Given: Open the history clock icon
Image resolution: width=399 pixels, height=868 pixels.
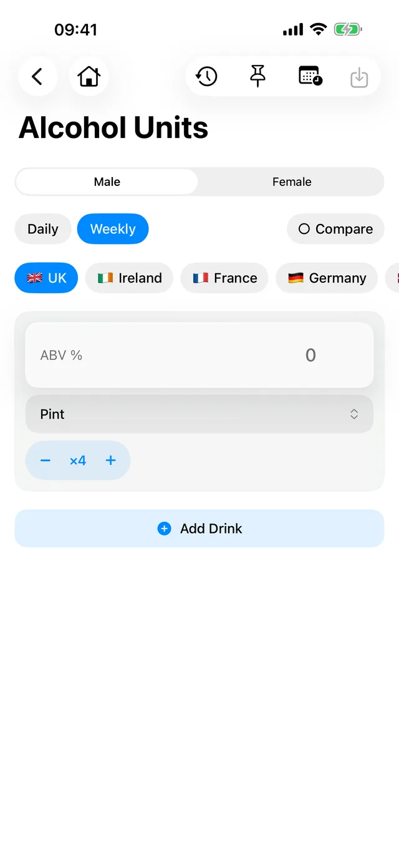Looking at the screenshot, I should tap(206, 77).
